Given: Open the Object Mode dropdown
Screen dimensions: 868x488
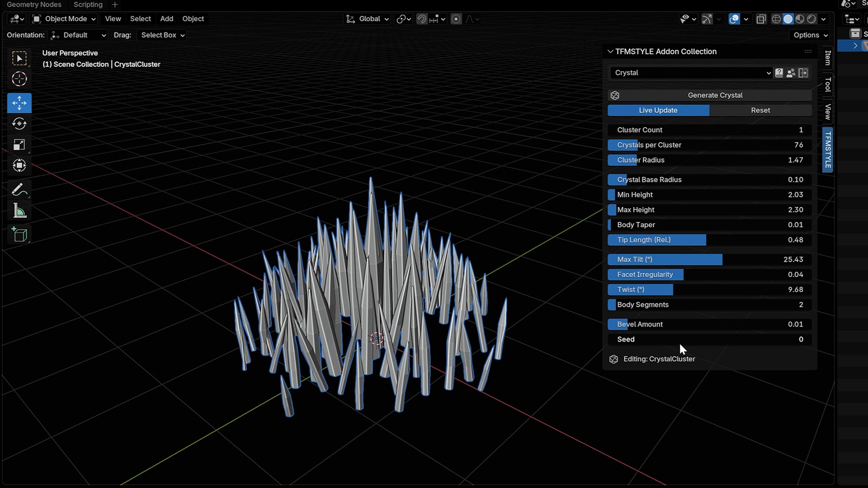Looking at the screenshot, I should coord(65,19).
